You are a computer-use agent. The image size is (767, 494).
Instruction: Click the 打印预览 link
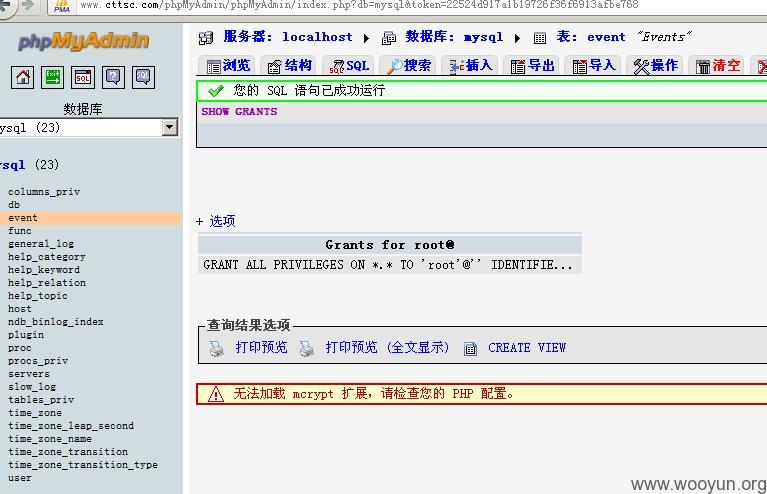click(261, 348)
